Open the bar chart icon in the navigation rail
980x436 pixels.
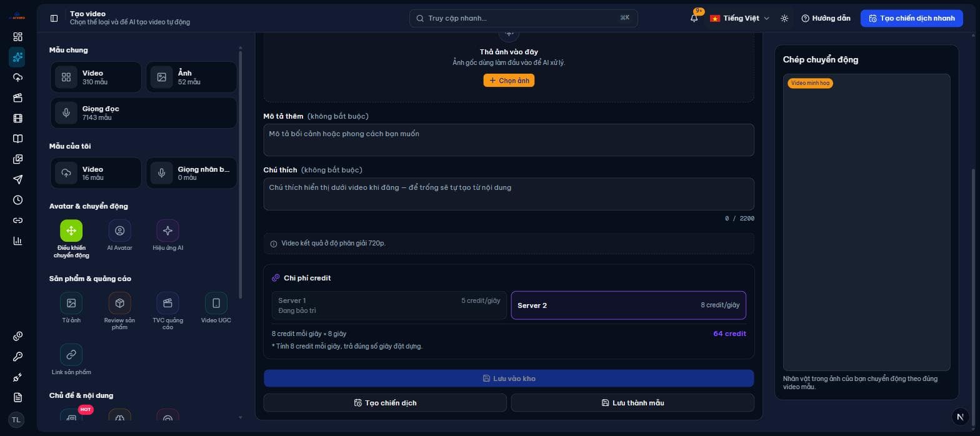[x=17, y=240]
